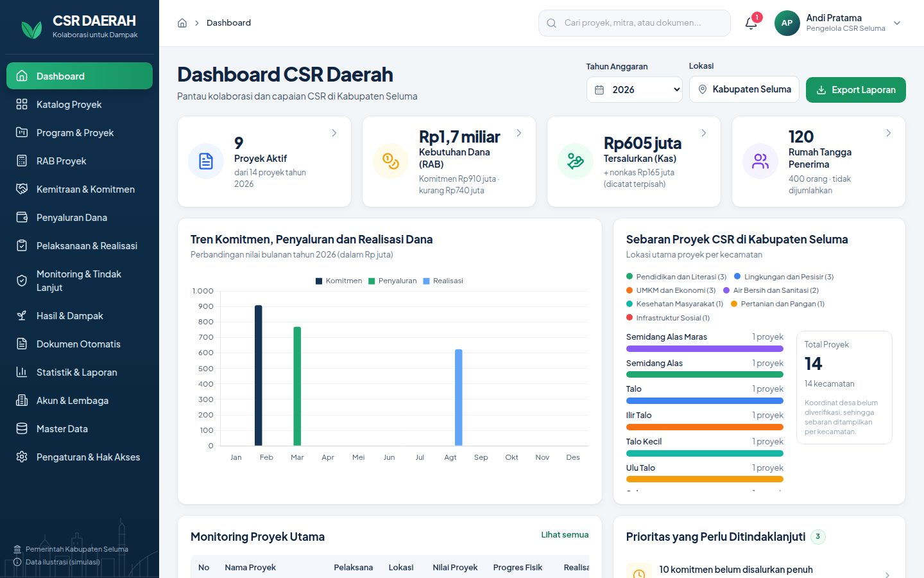Image resolution: width=924 pixels, height=578 pixels.
Task: Click the Dashboard breadcrumb text
Action: pos(228,23)
